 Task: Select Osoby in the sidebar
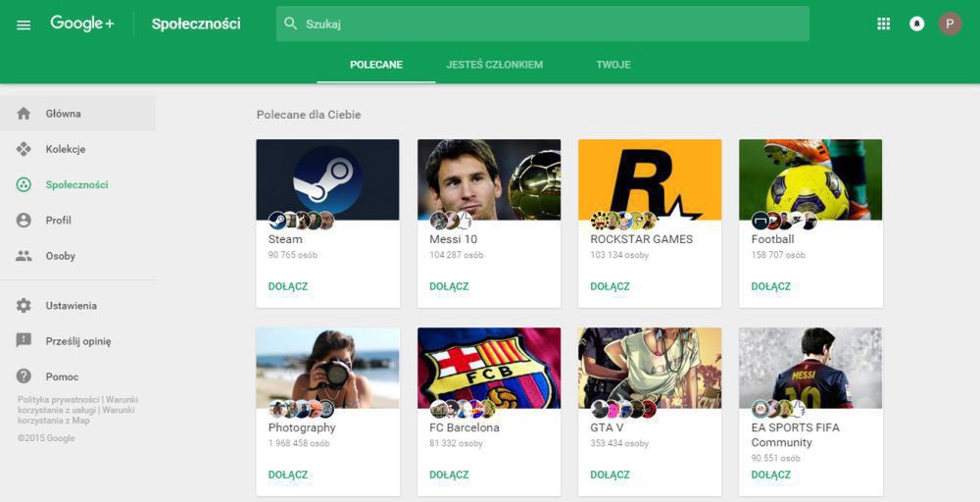pyautogui.click(x=77, y=256)
